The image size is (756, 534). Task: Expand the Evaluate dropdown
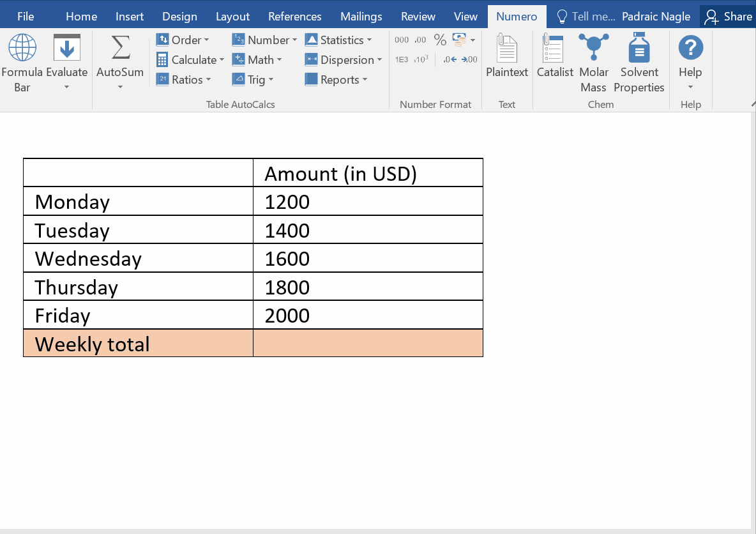click(x=66, y=87)
